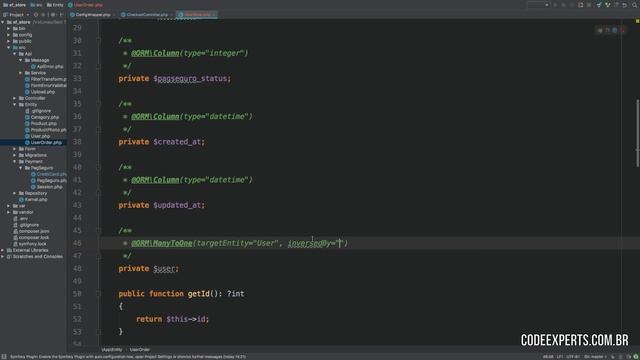The width and height of the screenshot is (640, 360).
Task: Toggle fold marker at getId function line 50
Action: pos(98,293)
